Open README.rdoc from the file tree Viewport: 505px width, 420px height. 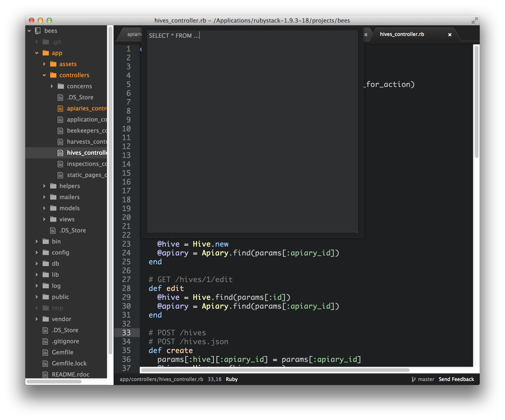pyautogui.click(x=71, y=374)
